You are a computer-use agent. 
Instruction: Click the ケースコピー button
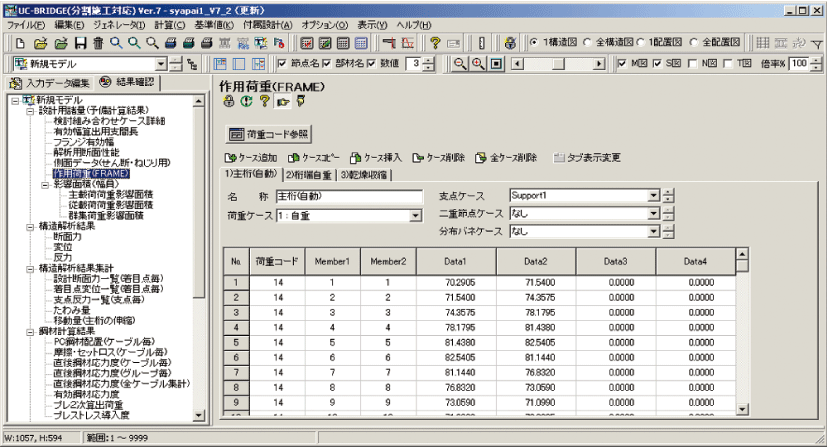(313, 158)
